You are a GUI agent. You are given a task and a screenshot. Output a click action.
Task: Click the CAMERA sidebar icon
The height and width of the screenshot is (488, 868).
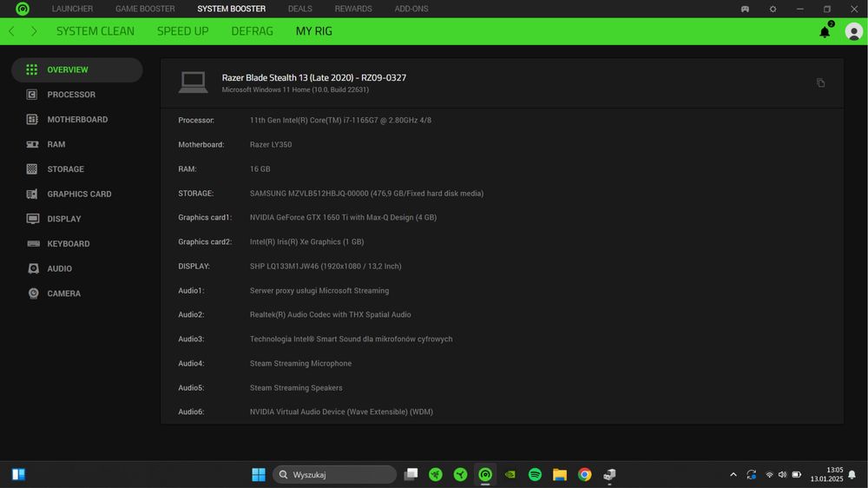coord(33,293)
